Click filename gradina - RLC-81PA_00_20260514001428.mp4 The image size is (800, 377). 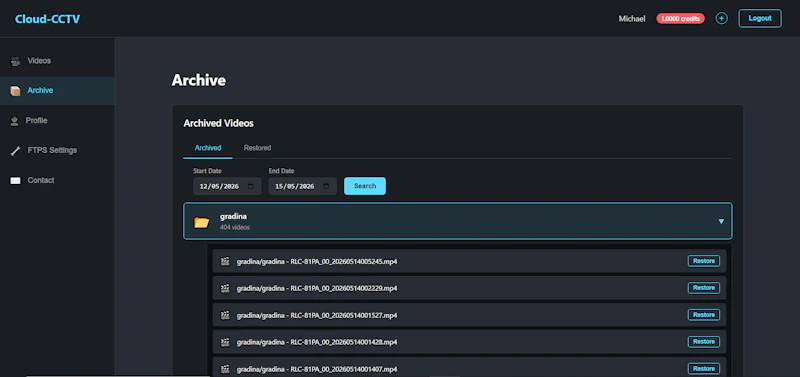pos(317,342)
